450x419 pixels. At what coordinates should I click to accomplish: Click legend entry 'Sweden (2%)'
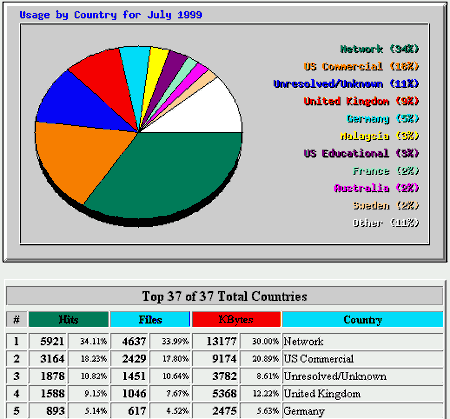click(x=386, y=205)
